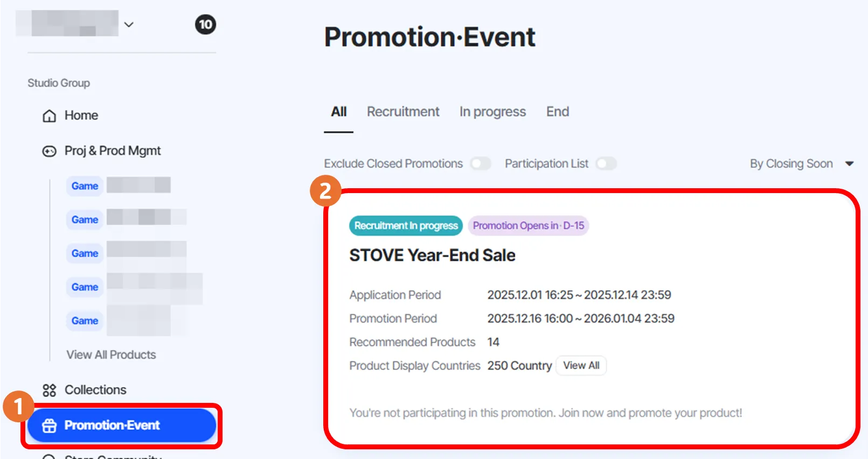868x459 pixels.
Task: Enable the Participation List toggle
Action: (606, 163)
